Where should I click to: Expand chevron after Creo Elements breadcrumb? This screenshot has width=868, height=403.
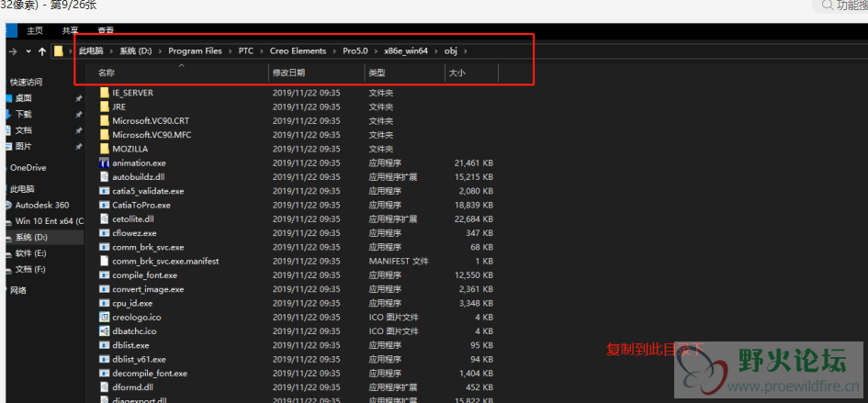tap(334, 50)
